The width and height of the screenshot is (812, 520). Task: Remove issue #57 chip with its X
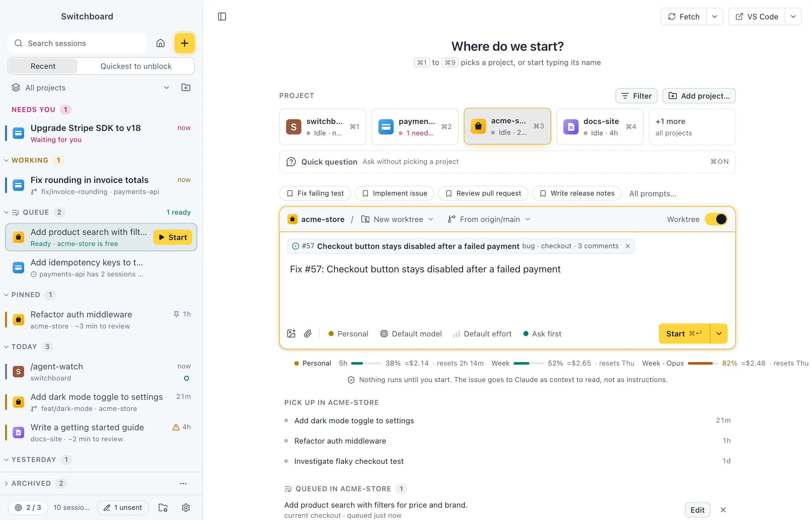click(x=628, y=246)
